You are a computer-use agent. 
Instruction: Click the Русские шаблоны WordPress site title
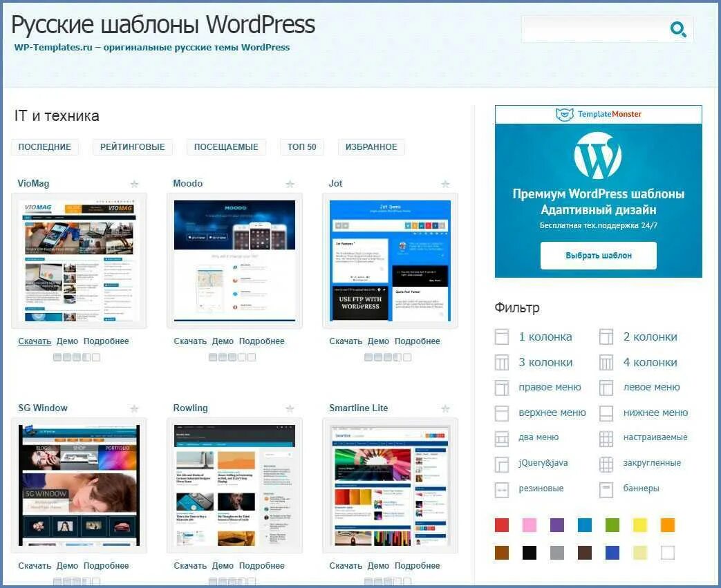163,25
